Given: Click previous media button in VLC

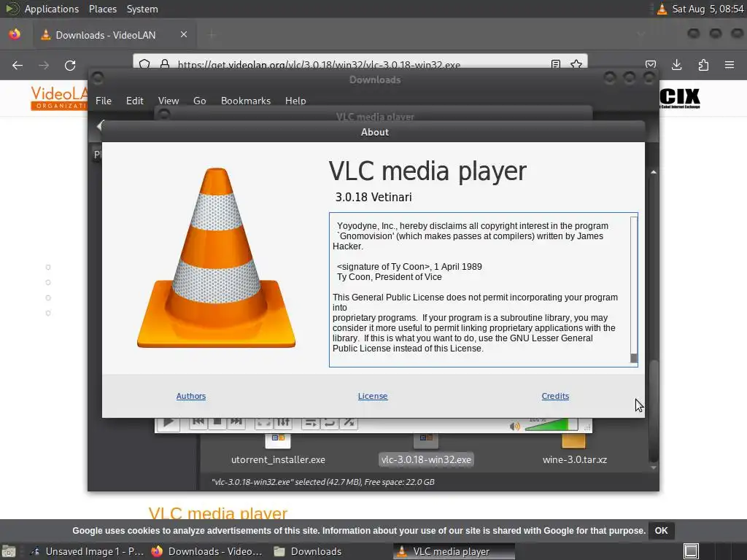Looking at the screenshot, I should tap(198, 422).
